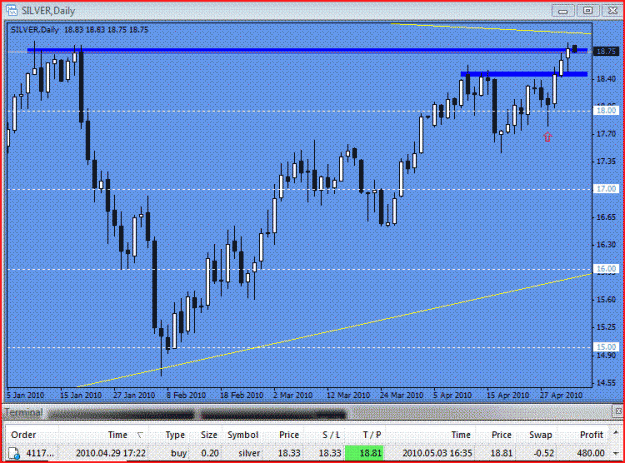
Task: Click the 17.00 price level label
Action: [606, 189]
